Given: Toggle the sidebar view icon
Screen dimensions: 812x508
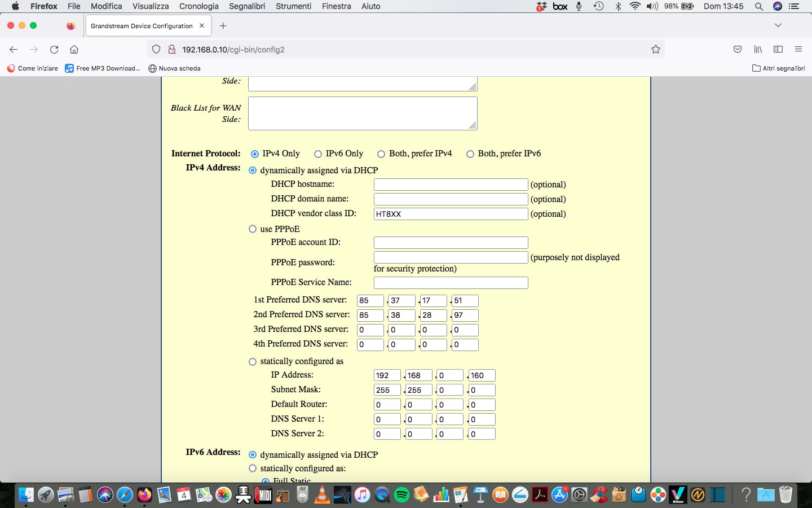Looking at the screenshot, I should tap(778, 50).
